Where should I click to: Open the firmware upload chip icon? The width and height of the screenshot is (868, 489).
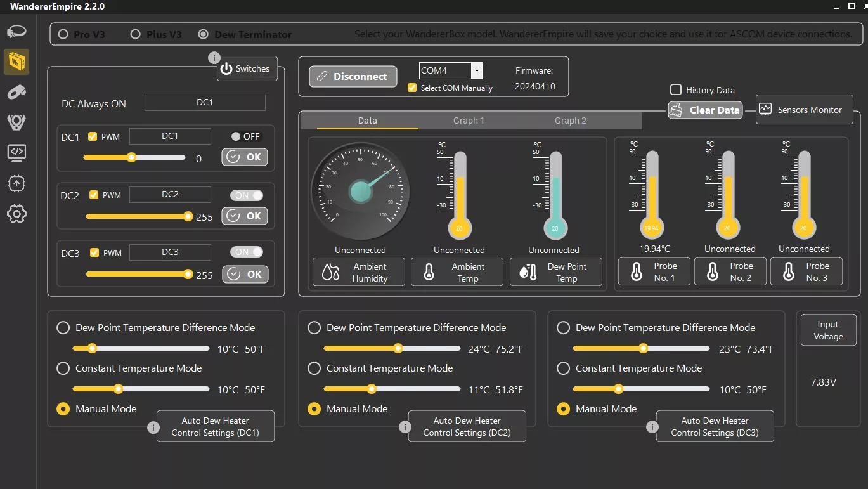point(16,183)
